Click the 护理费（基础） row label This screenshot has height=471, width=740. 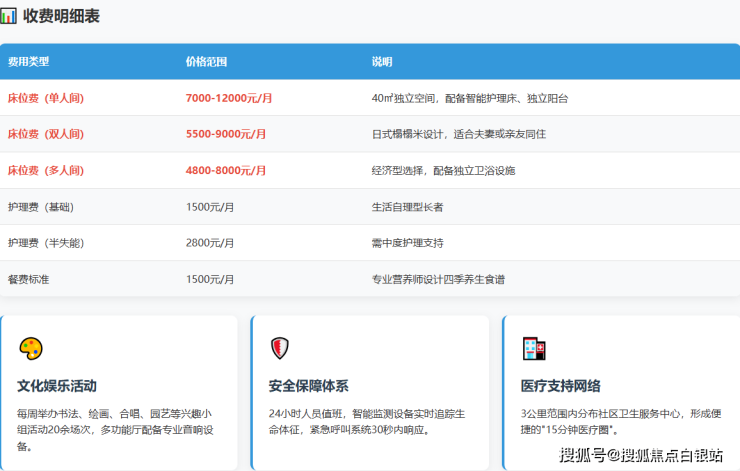point(41,207)
